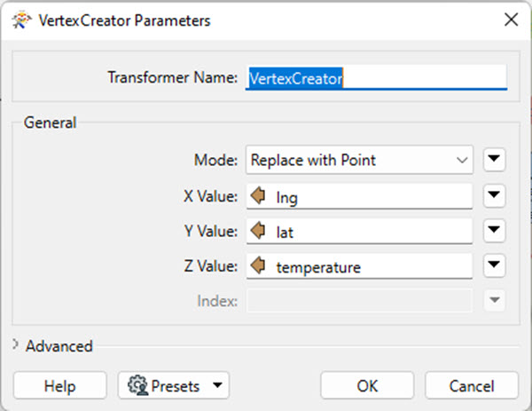Click the gear icon on the Presets button
The width and height of the screenshot is (532, 411).
[x=137, y=385]
